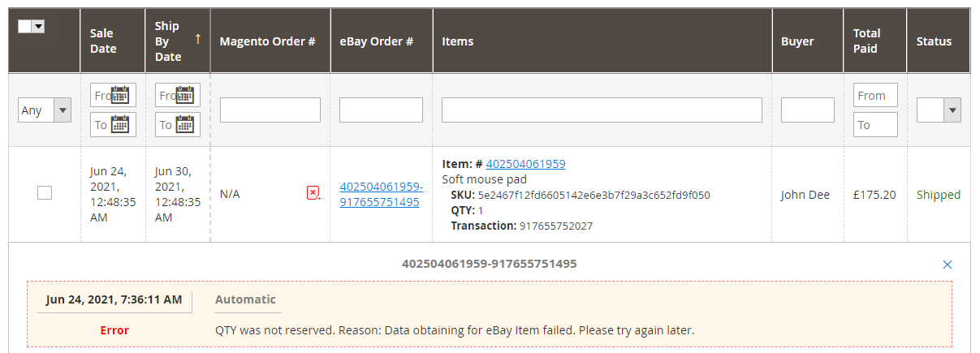Open eBay order link 402504061959-917655751495

[x=381, y=194]
